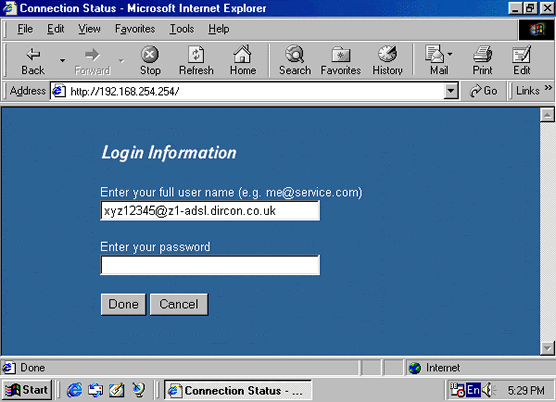Image resolution: width=556 pixels, height=402 pixels.
Task: Launch Internet Explorer from Quick Launch
Action: coord(74,390)
